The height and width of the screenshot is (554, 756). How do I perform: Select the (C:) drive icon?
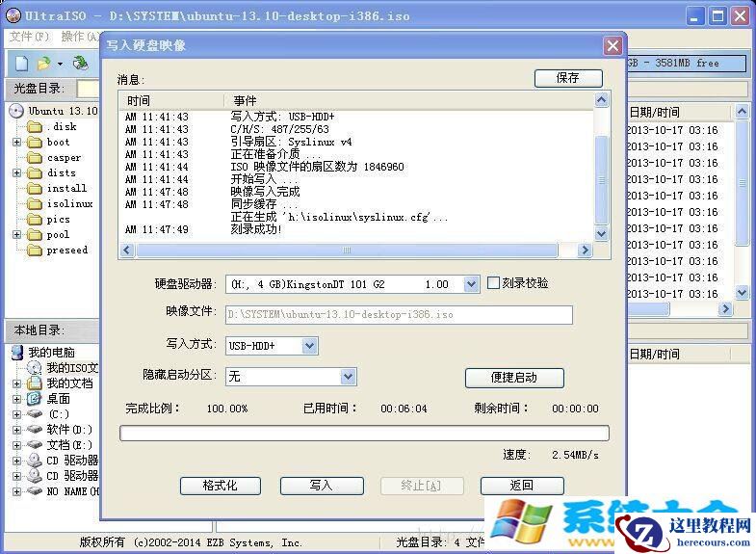(x=35, y=414)
